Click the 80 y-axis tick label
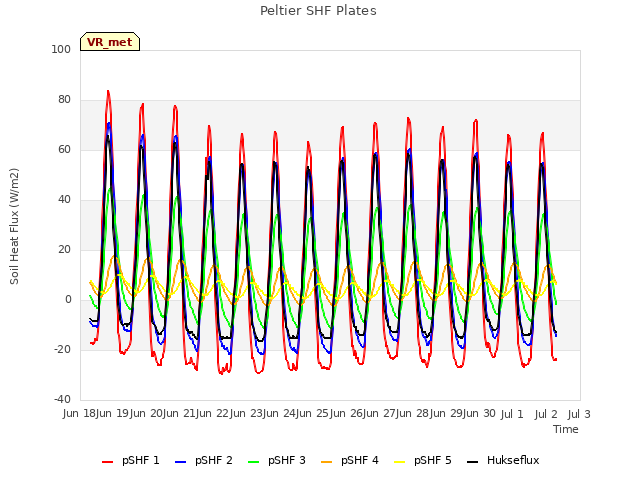 click(x=64, y=99)
